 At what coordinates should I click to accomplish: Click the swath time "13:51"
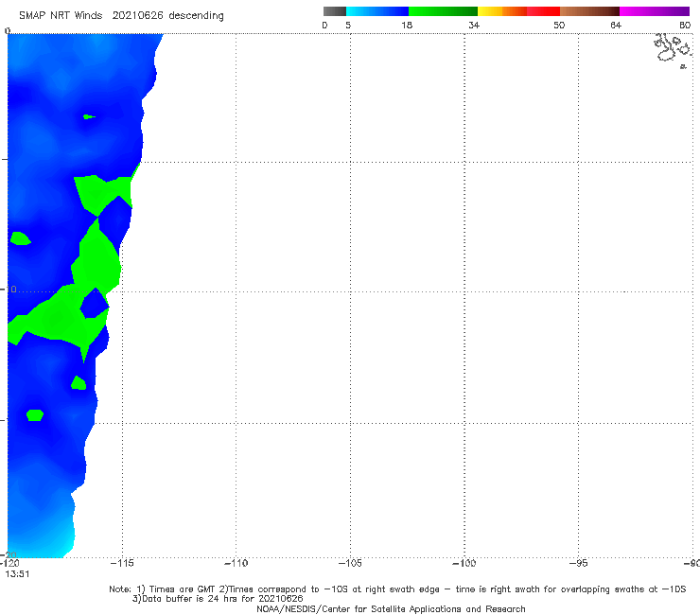[x=17, y=574]
